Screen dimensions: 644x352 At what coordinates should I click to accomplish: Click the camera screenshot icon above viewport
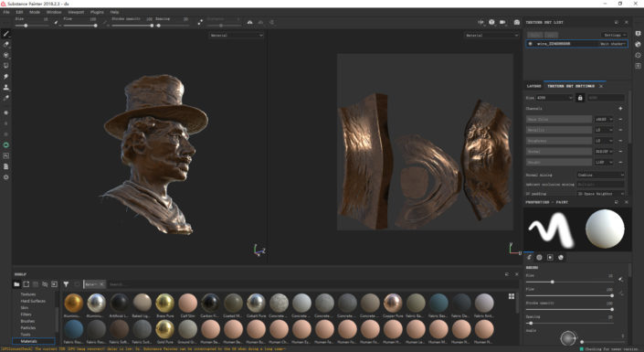pos(517,22)
